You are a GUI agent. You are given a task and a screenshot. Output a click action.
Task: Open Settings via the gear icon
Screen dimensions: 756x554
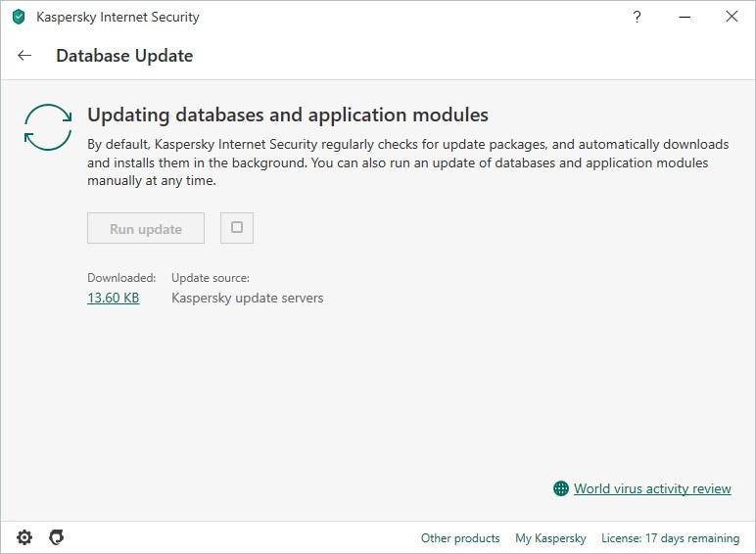(24, 537)
